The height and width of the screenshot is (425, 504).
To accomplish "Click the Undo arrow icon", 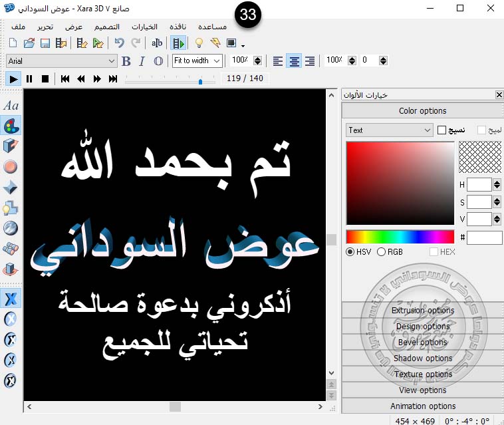I will (119, 43).
